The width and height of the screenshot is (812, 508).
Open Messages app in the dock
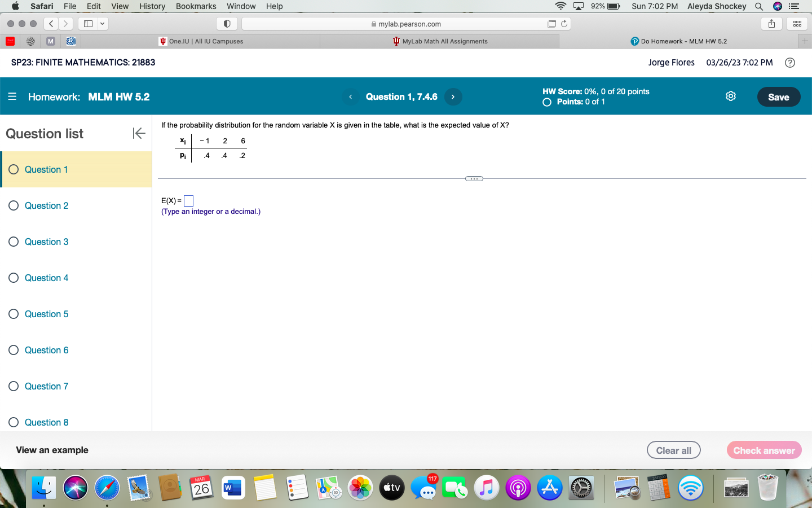(x=423, y=487)
